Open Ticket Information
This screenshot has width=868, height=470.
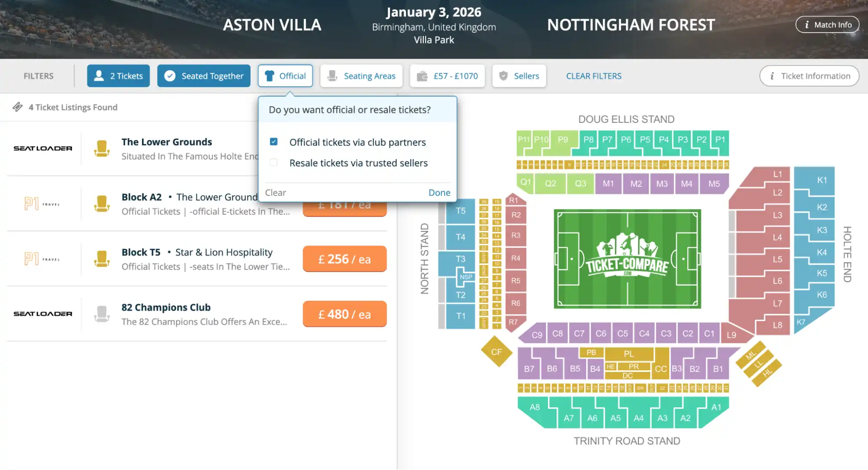pyautogui.click(x=809, y=76)
